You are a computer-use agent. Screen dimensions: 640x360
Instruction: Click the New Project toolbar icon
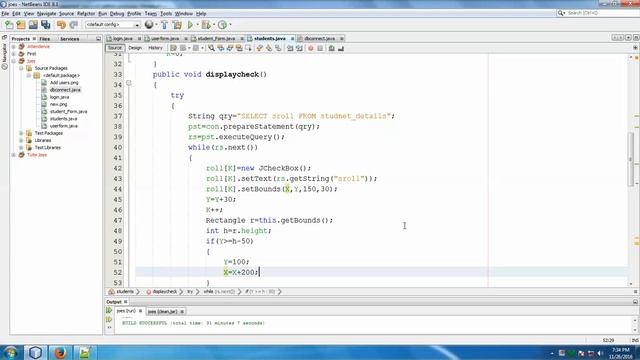pyautogui.click(x=21, y=25)
